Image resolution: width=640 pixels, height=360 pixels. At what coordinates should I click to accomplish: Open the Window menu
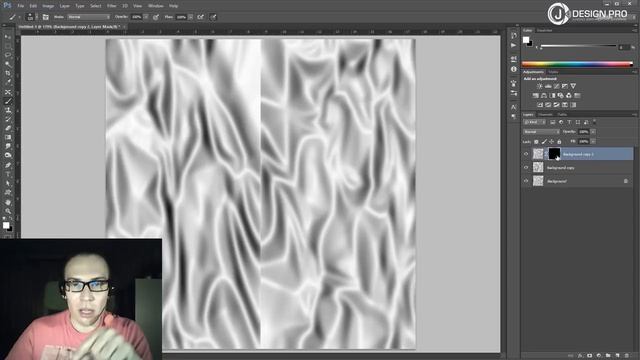tap(155, 6)
